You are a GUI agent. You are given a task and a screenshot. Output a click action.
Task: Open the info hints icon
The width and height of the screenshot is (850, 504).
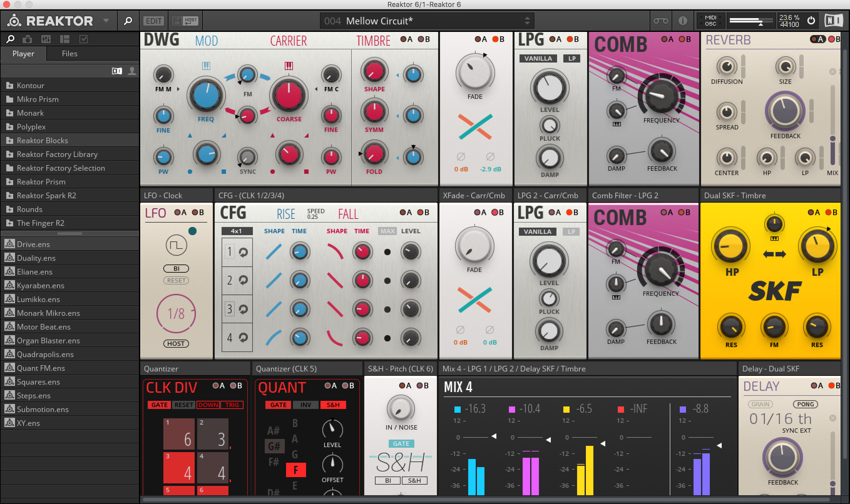pyautogui.click(x=682, y=21)
